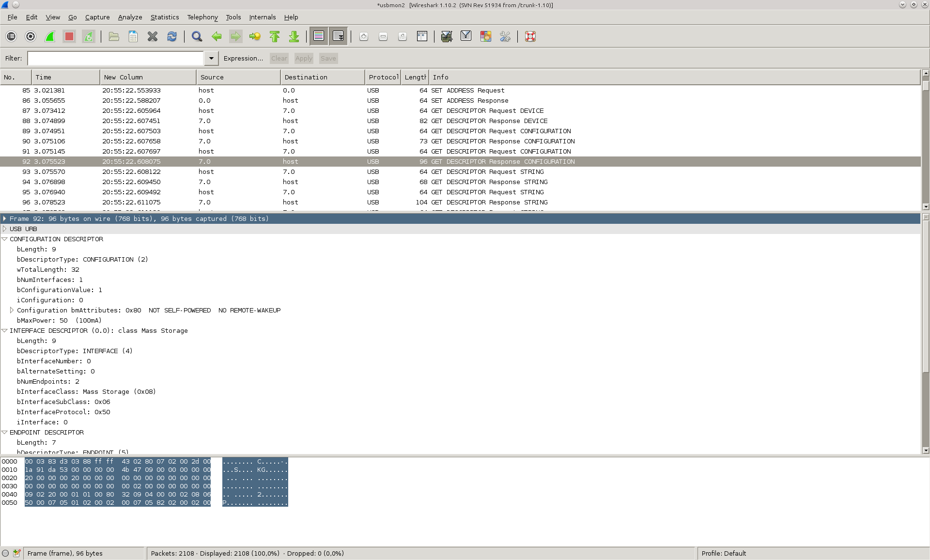This screenshot has height=560, width=930.
Task: Open capture options gear icon
Action: point(31,36)
